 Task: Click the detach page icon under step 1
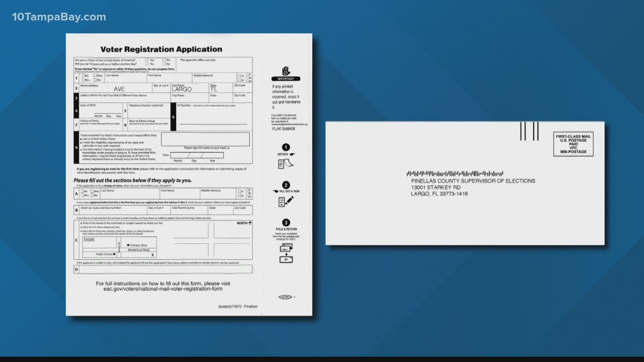285,164
